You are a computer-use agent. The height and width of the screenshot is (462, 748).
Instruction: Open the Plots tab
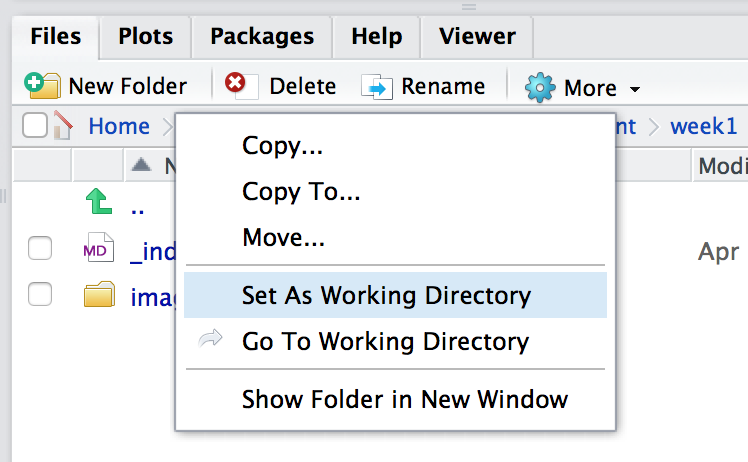(x=145, y=37)
